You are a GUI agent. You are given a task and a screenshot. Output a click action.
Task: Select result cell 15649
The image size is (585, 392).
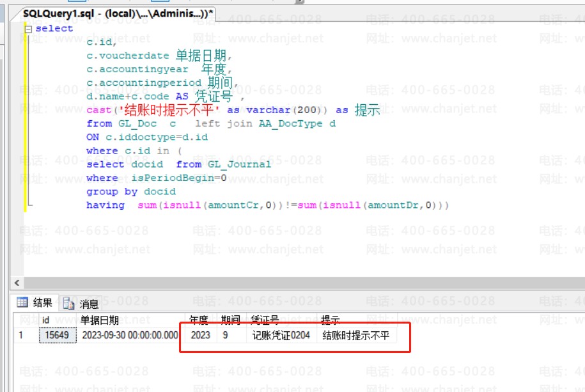pos(58,335)
